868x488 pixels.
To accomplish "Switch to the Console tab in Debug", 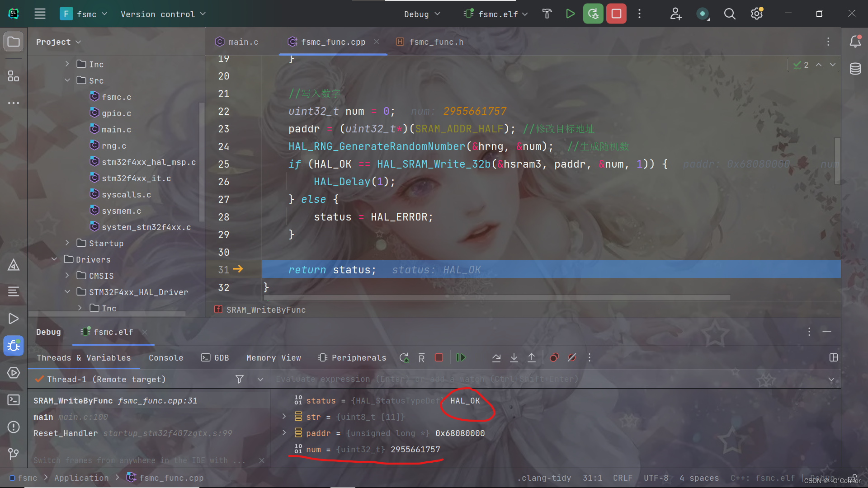I will pyautogui.click(x=166, y=357).
